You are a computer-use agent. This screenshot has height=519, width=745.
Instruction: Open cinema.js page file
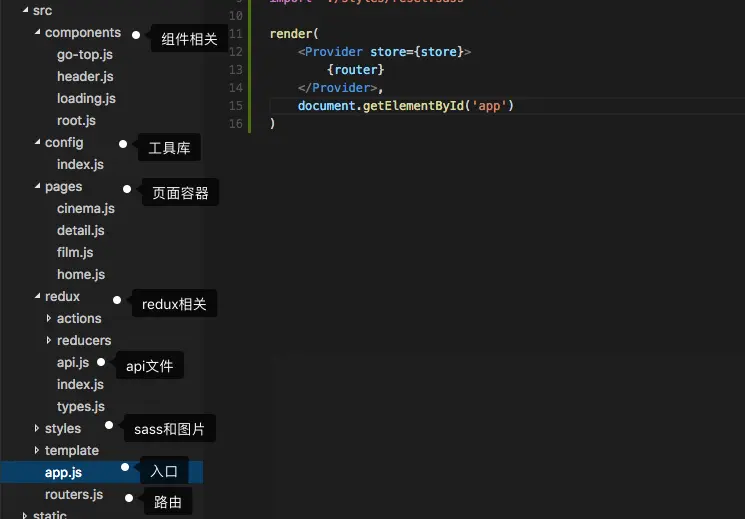[86, 208]
